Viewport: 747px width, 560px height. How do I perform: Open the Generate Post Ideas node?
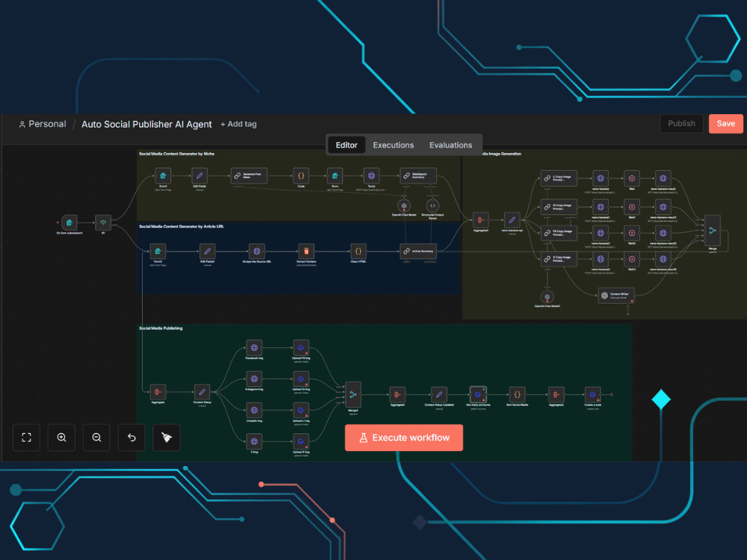(249, 175)
